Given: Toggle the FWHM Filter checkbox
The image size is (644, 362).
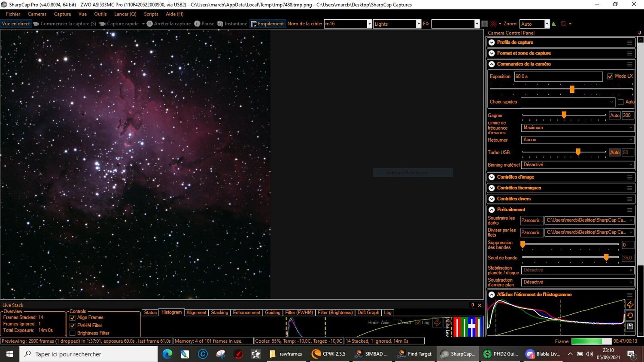Looking at the screenshot, I should point(73,325).
